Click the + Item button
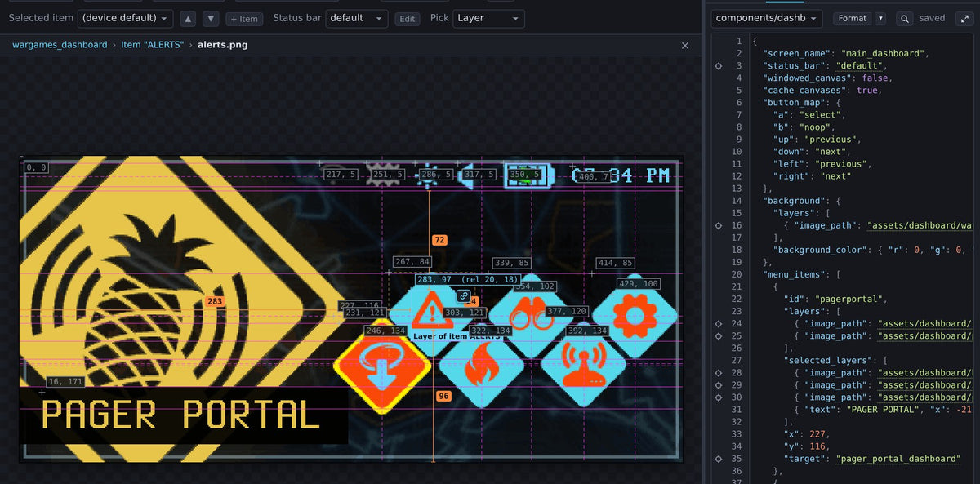 click(244, 19)
